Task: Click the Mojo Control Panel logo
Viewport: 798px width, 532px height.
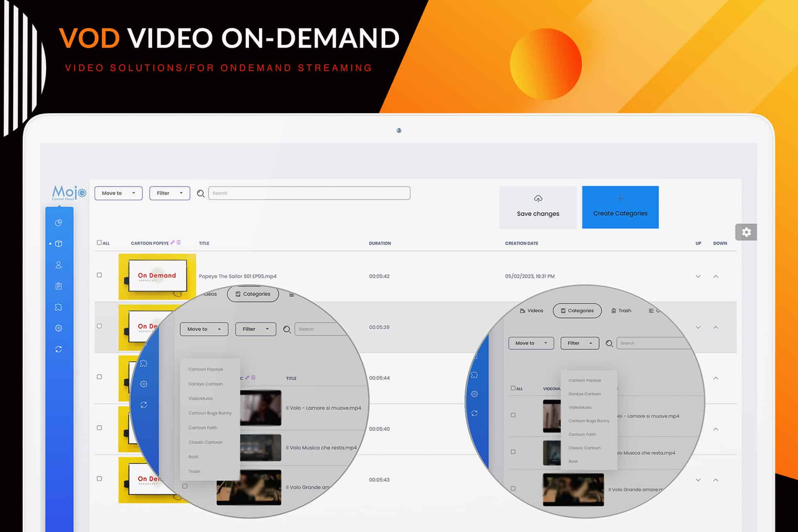Action: (x=69, y=193)
